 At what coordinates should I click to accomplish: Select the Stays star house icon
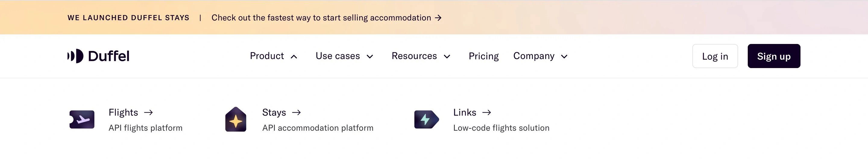[235, 119]
